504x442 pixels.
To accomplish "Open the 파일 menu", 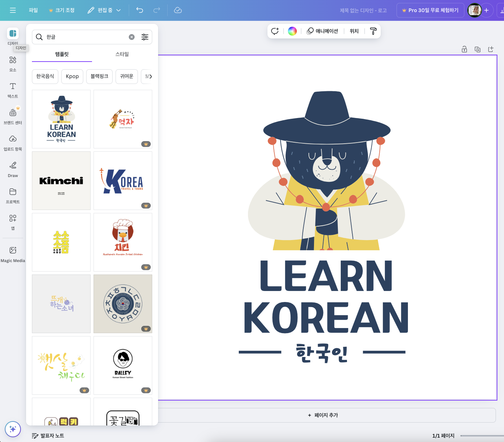I will [33, 10].
